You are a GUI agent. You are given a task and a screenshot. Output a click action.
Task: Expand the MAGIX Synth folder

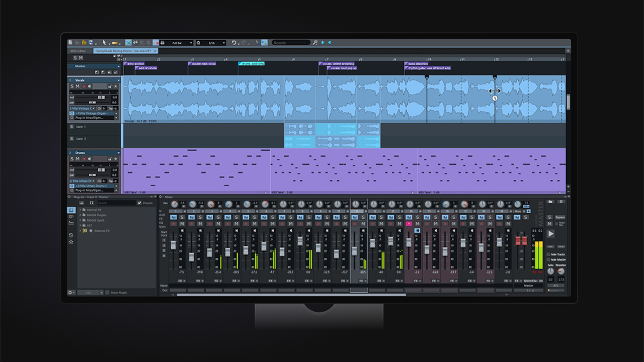79,220
